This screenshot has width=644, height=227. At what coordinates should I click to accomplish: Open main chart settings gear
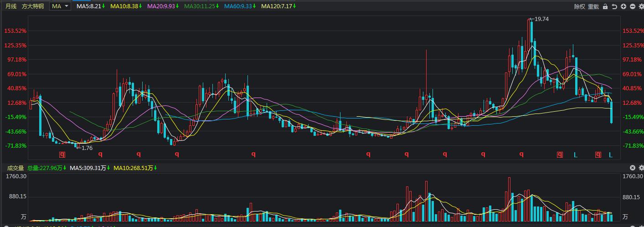tap(641, 6)
